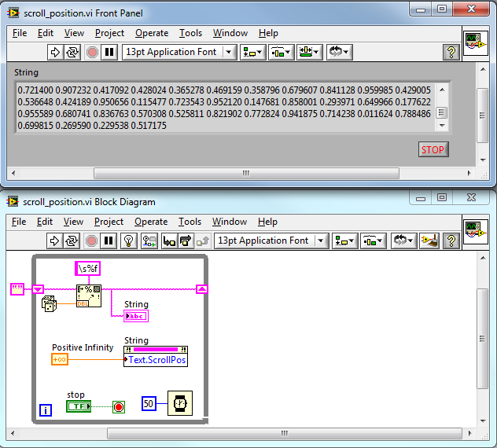Click inside the String indicator text
Viewport: 497px width, 448px height.
(224, 108)
